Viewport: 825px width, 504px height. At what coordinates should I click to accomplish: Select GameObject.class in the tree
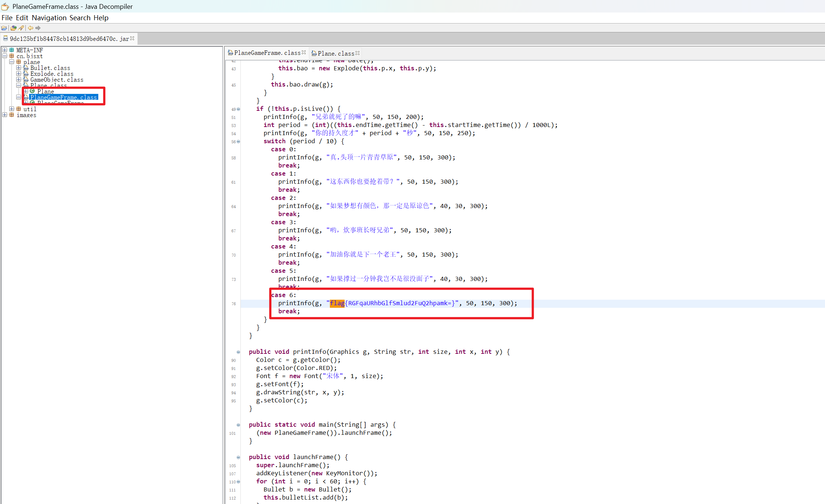point(57,80)
